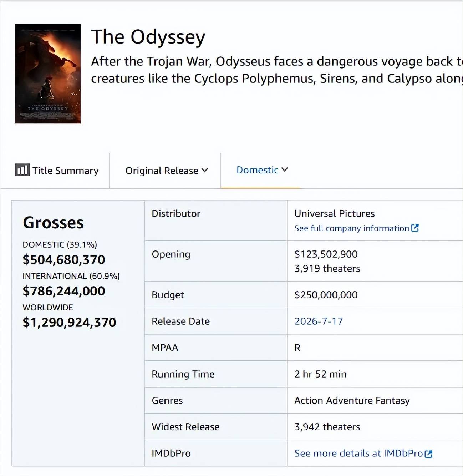Click The Odyssey title heading
Screen dimensions: 463x476
click(x=148, y=37)
